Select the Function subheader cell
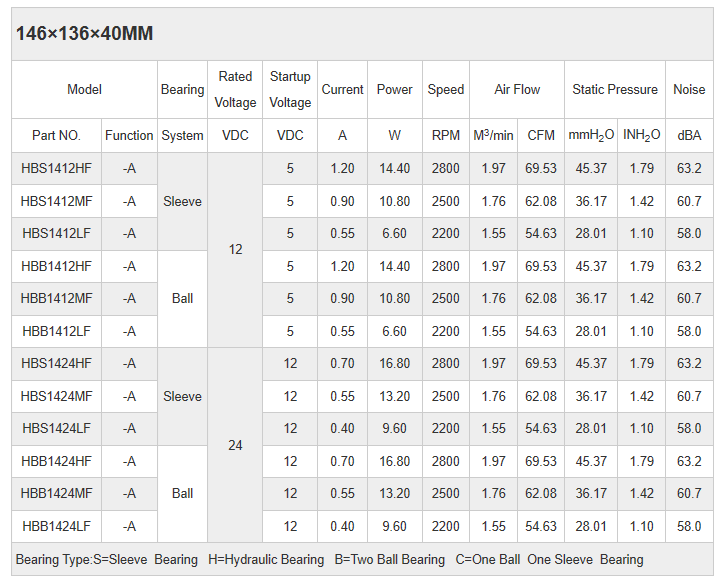726x588 pixels. click(x=130, y=135)
